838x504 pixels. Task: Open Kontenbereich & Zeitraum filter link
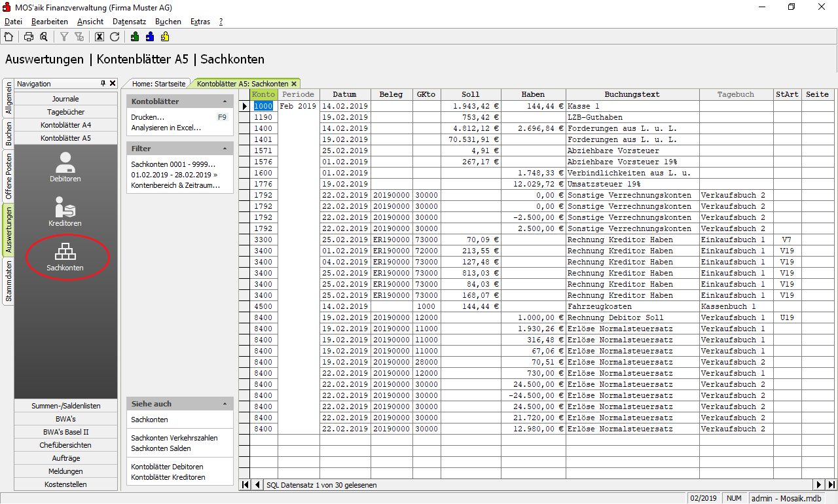[x=175, y=185]
